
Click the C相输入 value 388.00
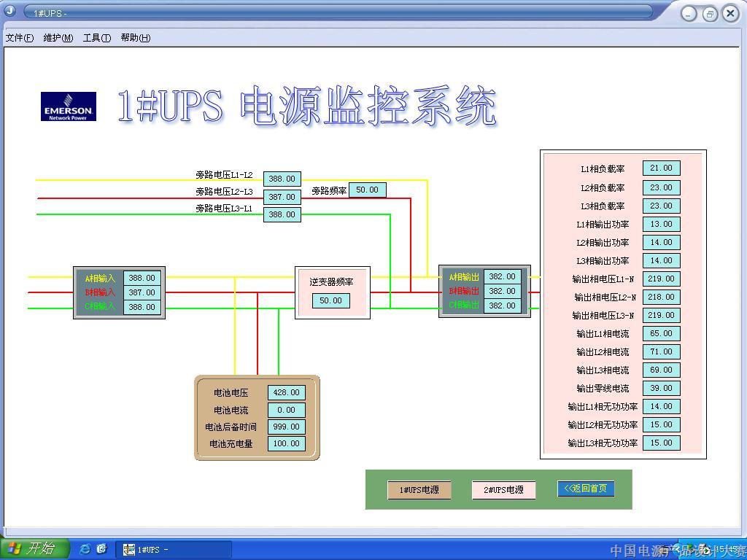[x=142, y=307]
